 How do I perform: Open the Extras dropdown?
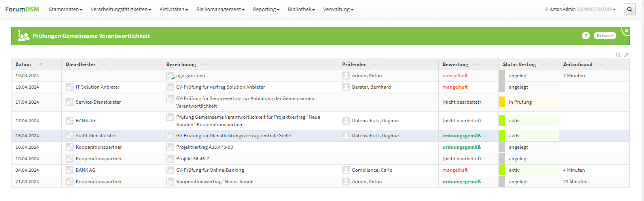click(x=604, y=36)
